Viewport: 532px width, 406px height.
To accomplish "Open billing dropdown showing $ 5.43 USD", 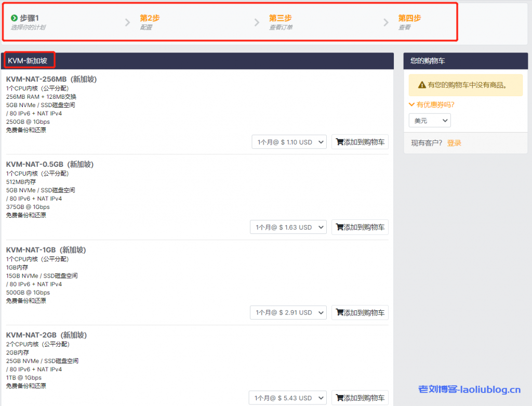I will pos(287,398).
